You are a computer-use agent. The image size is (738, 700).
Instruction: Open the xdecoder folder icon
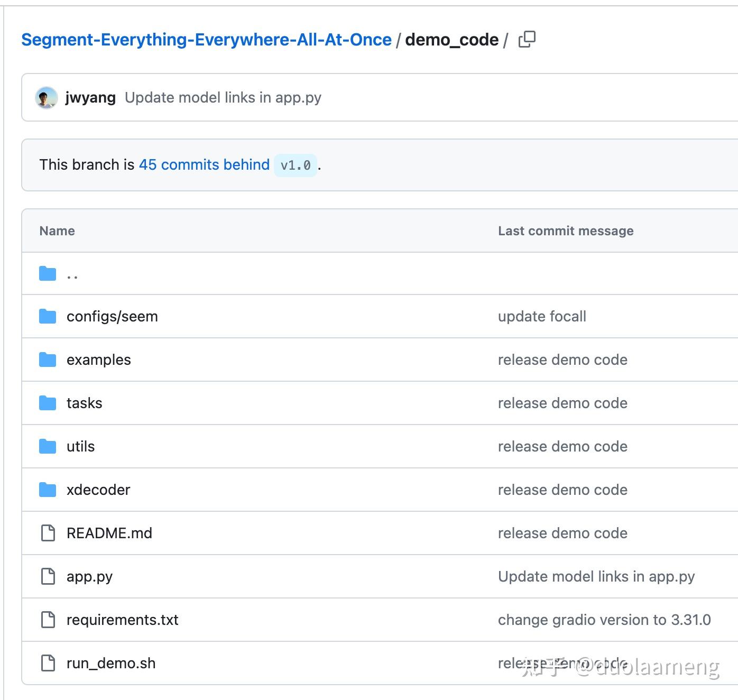click(47, 490)
